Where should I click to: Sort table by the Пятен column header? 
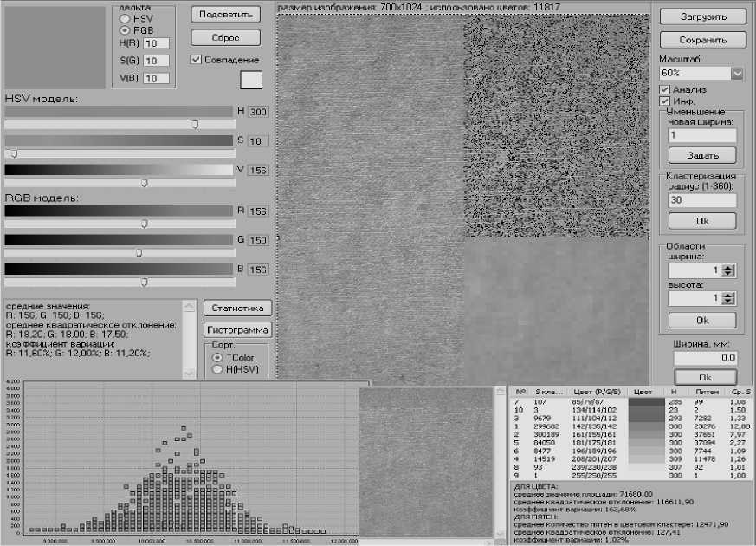click(707, 392)
